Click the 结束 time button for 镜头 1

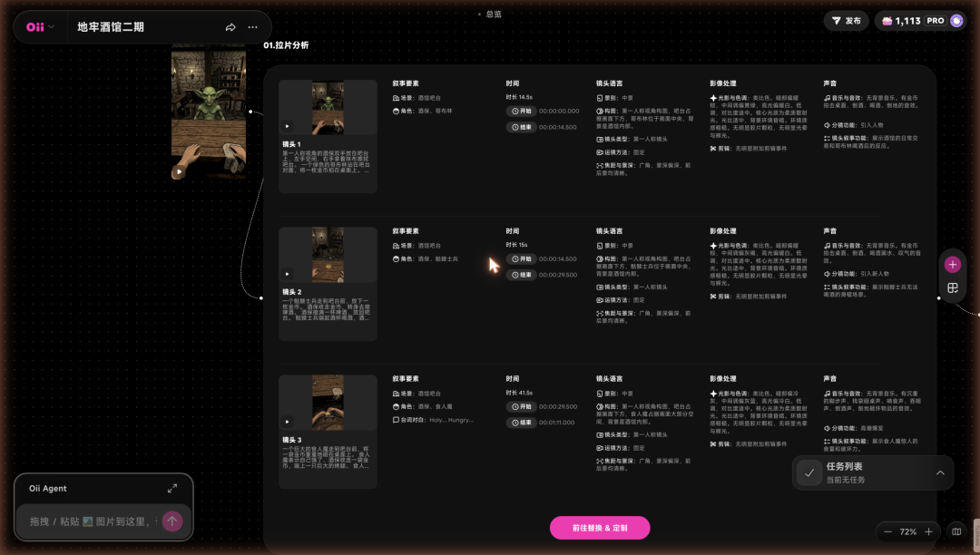(521, 127)
